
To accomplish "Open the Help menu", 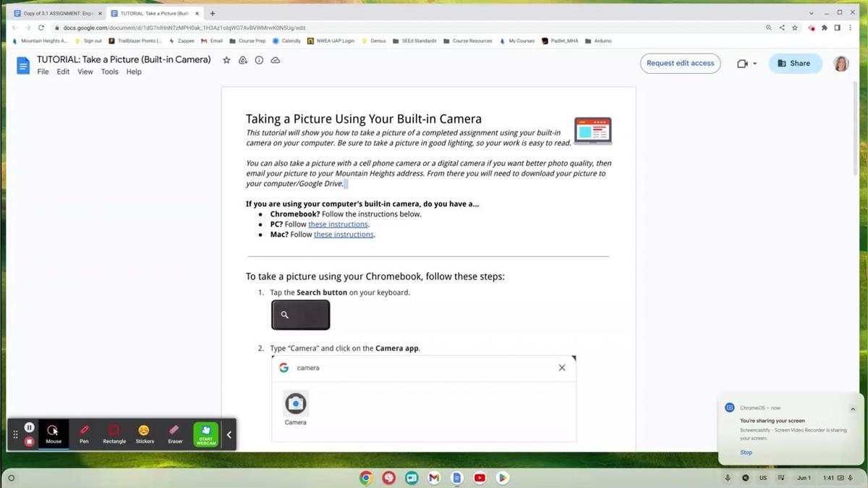I will point(134,72).
